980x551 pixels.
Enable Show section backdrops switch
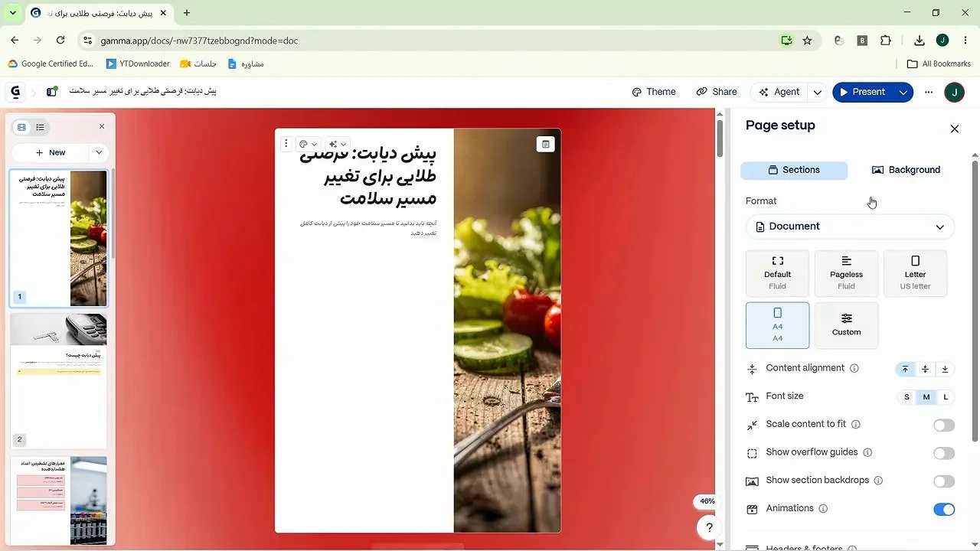[x=944, y=481]
